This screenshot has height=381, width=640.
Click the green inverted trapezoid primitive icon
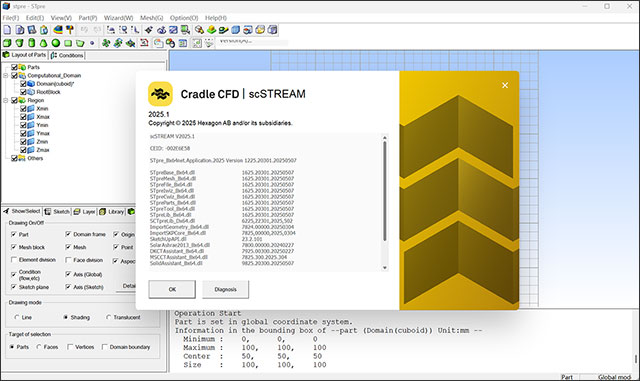(19, 43)
